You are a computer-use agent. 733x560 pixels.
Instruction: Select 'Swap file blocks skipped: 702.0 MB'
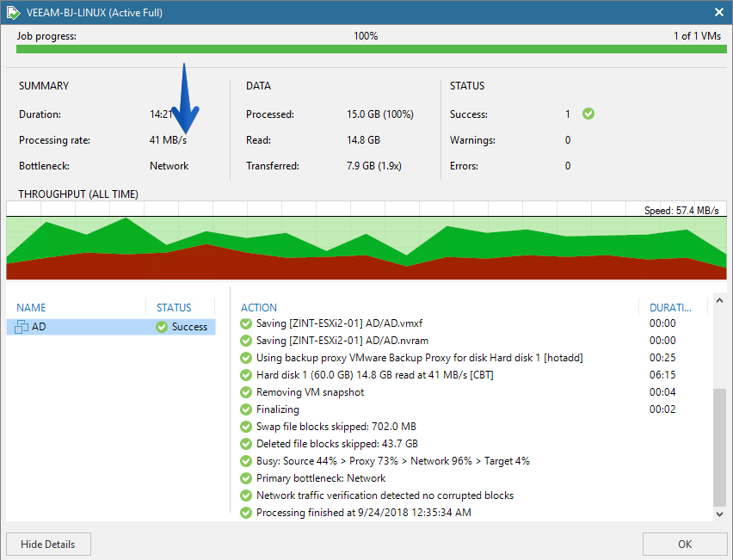tap(336, 427)
